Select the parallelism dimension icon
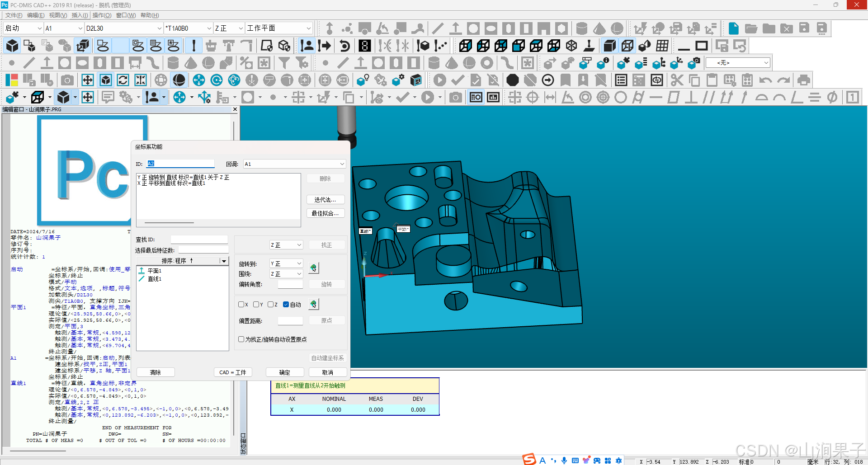868x465 pixels. pyautogui.click(x=709, y=97)
